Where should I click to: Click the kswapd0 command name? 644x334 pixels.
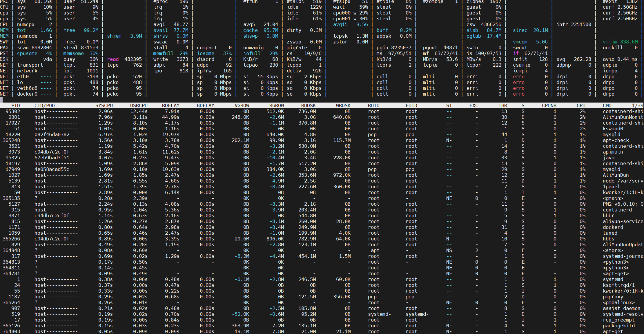point(613,129)
